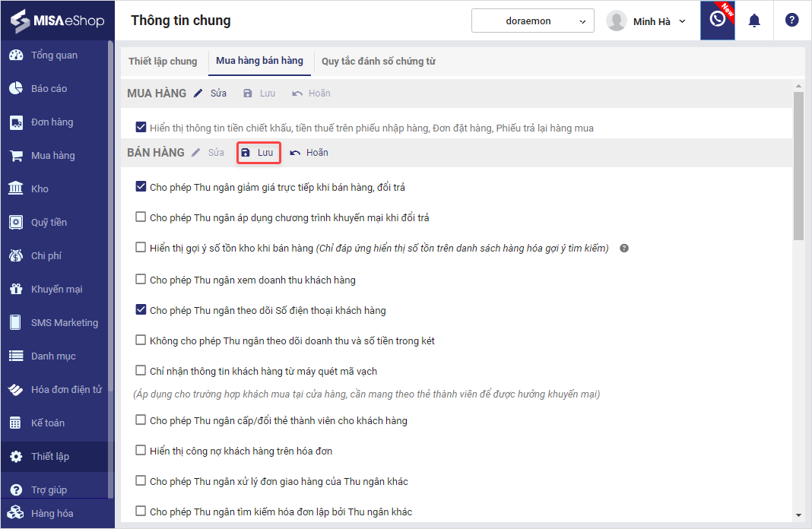Screen dimensions: 812x529
Task: Uncheck theo dõi Số điện thoại khách hàng
Action: click(x=141, y=309)
